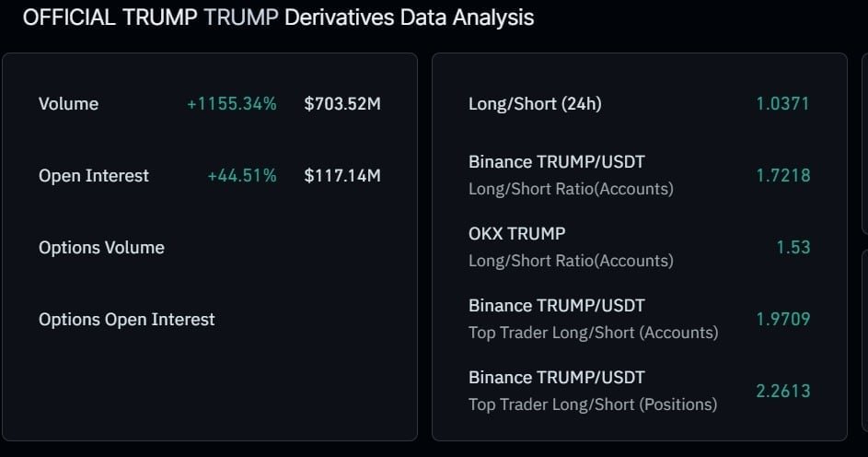Select the 2.2613 positions ratio value
Image resolution: width=868 pixels, height=457 pixels.
coord(782,391)
